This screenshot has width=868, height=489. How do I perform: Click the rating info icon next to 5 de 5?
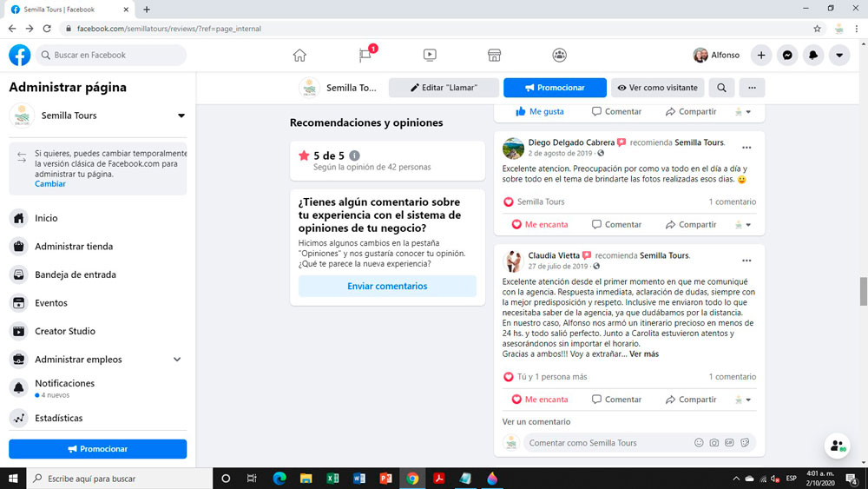tap(354, 155)
